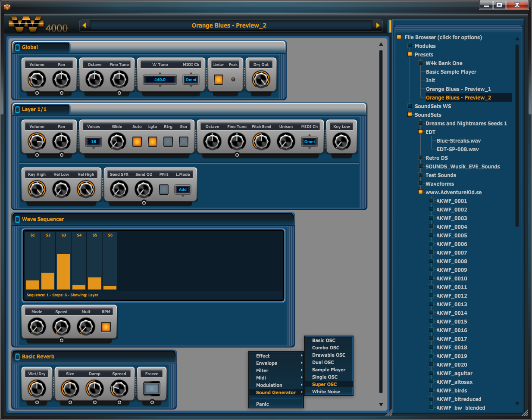Enable the Layer Rtrg toggle
Image resolution: width=532 pixels, height=420 pixels.
point(168,142)
